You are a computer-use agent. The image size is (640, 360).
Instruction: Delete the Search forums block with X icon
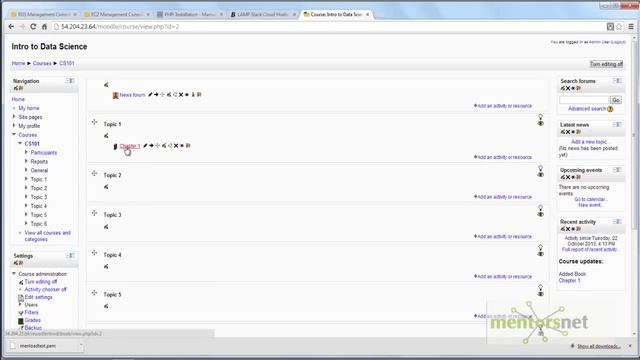pyautogui.click(x=568, y=88)
